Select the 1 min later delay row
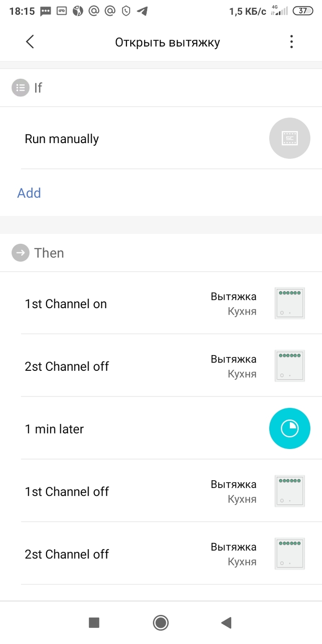 [x=54, y=429]
